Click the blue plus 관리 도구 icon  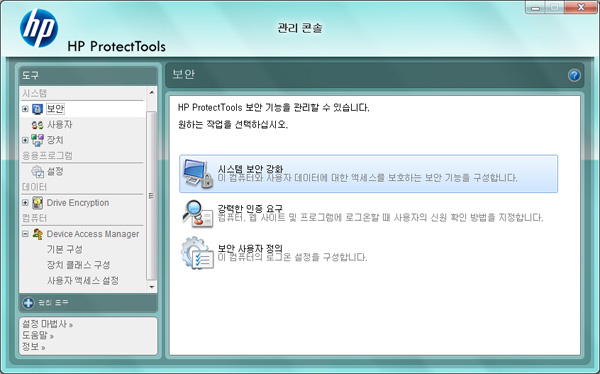click(x=28, y=303)
